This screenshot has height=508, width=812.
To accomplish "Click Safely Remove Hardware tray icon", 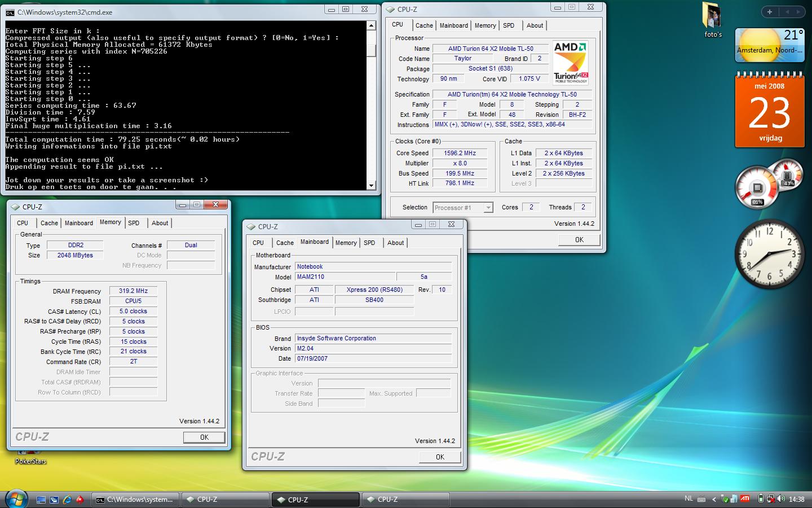I will point(724,499).
